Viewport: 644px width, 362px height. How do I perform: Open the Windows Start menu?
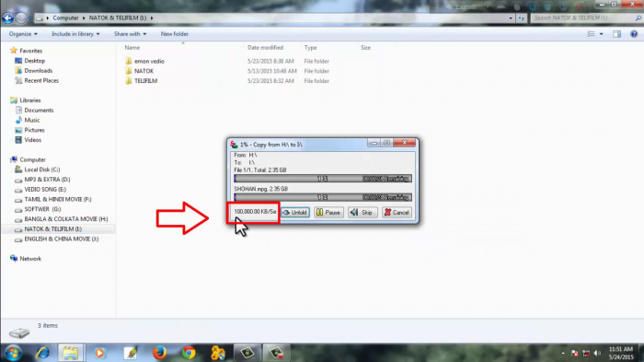13,353
